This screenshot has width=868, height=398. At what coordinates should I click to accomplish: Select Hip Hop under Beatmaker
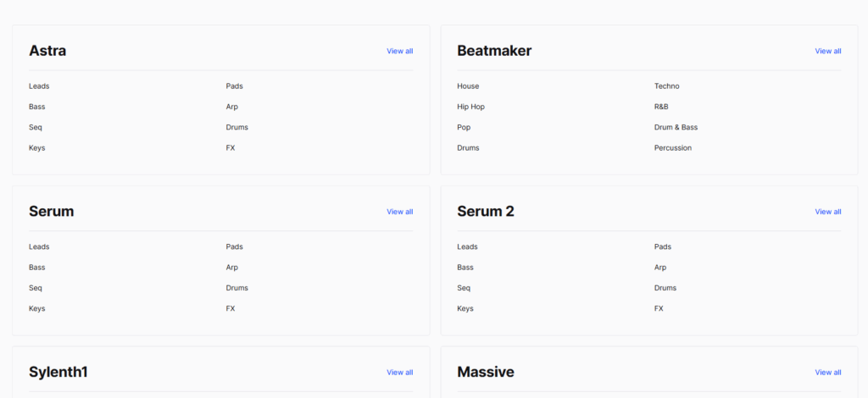tap(470, 107)
